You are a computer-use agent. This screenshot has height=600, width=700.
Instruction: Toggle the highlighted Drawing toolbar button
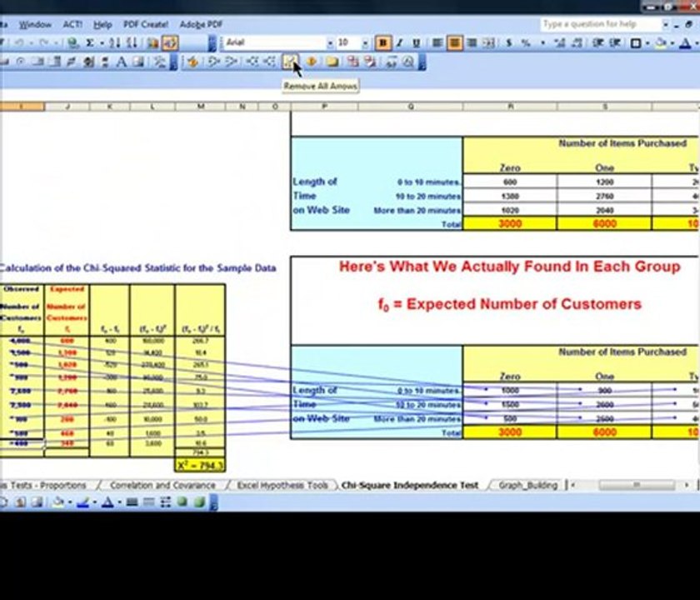[170, 42]
